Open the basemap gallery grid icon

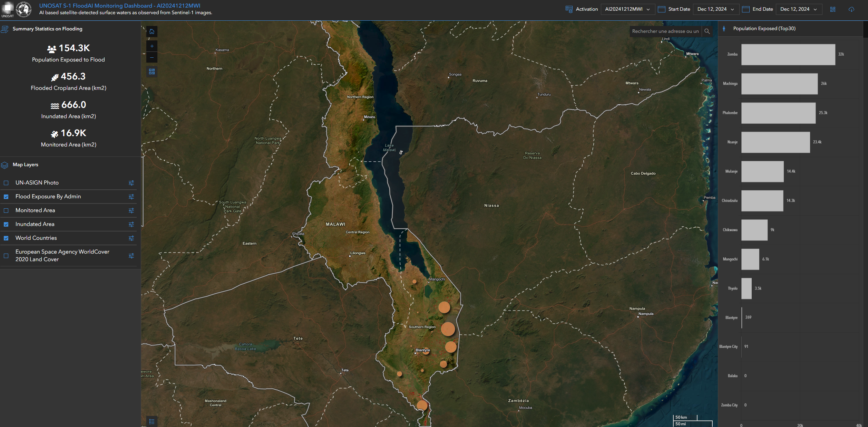(x=152, y=72)
